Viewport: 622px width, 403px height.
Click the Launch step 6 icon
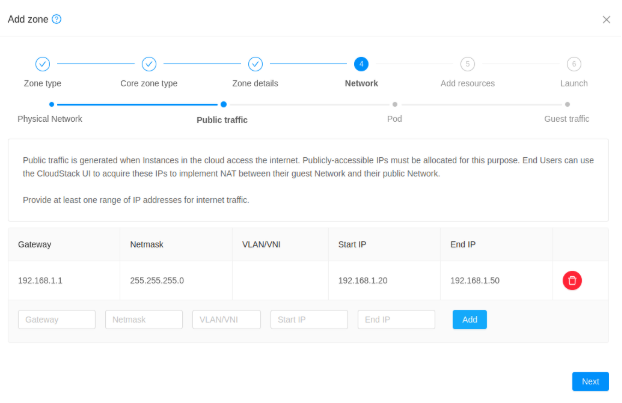(574, 64)
